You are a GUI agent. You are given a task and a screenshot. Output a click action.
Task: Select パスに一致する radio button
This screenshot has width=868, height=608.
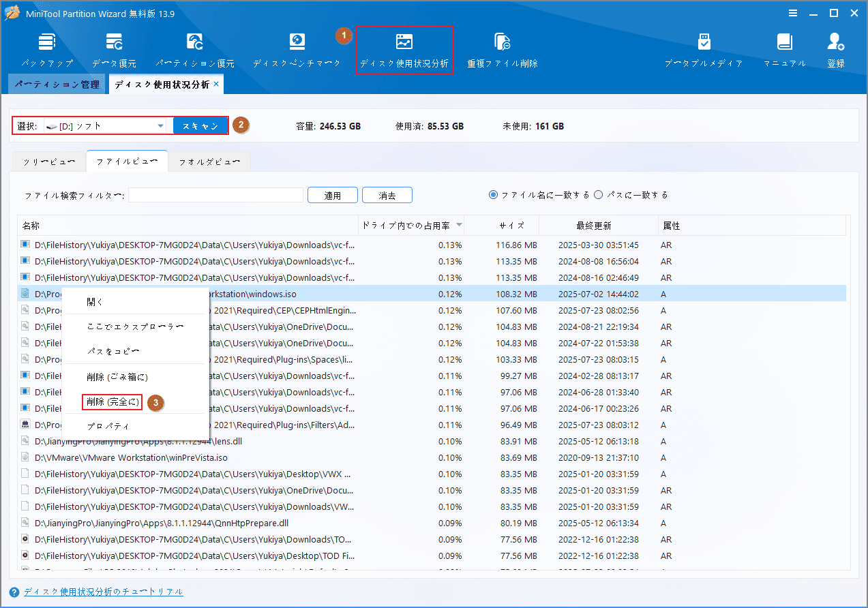[599, 195]
